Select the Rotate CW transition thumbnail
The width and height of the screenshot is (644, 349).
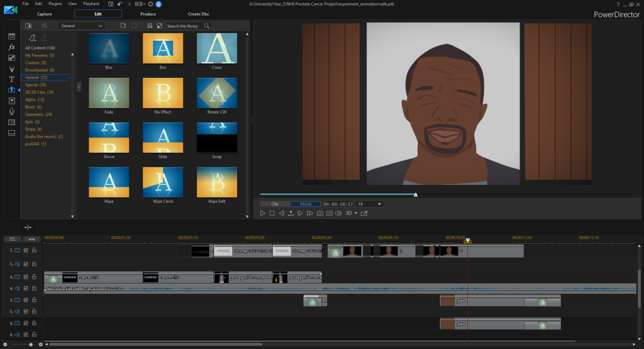tap(217, 93)
